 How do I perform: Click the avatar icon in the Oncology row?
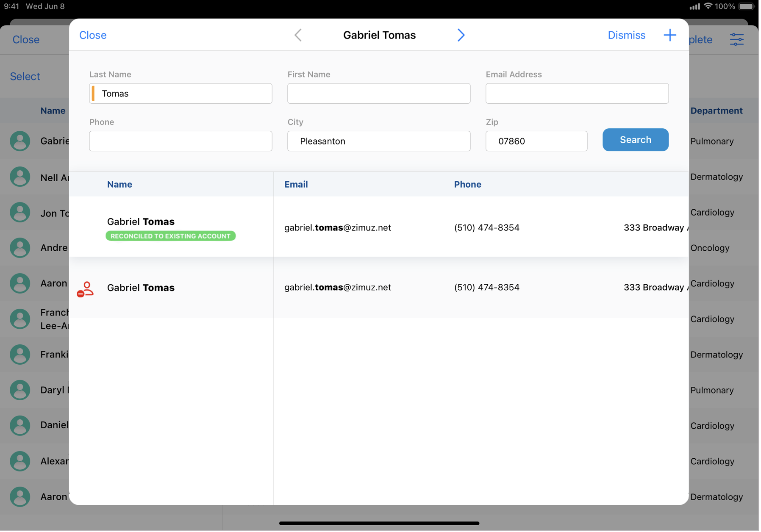pos(20,249)
